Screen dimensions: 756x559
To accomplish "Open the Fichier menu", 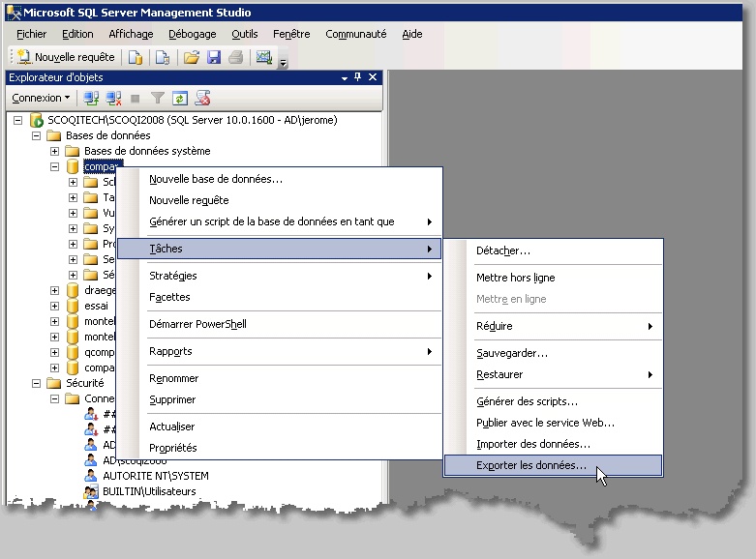I will (31, 34).
